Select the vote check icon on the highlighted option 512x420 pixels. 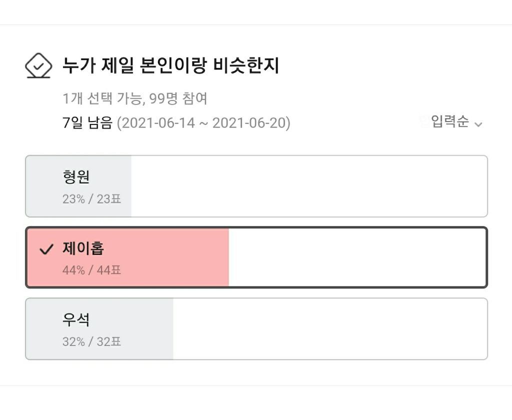45,248
